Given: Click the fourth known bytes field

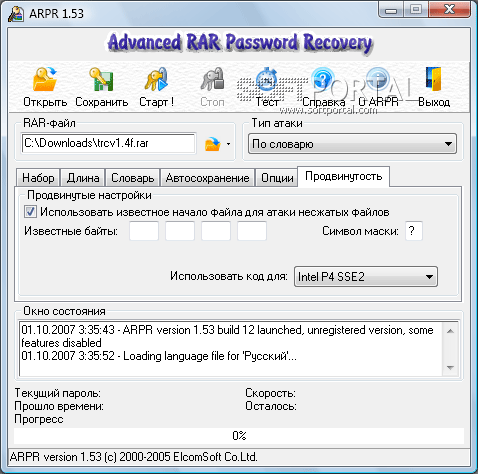Looking at the screenshot, I should coord(252,231).
